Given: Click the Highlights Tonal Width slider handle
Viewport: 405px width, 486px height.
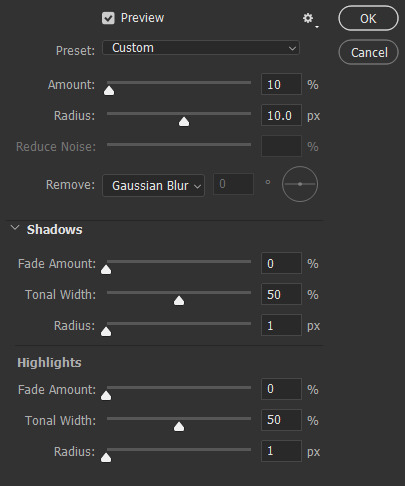Looking at the screenshot, I should [x=179, y=427].
